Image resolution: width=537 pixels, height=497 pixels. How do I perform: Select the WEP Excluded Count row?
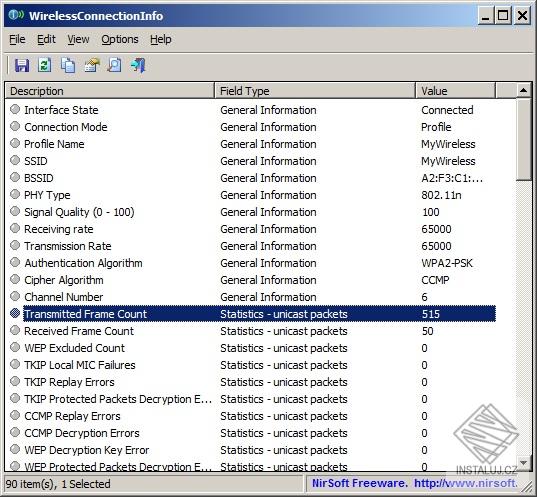coord(252,348)
